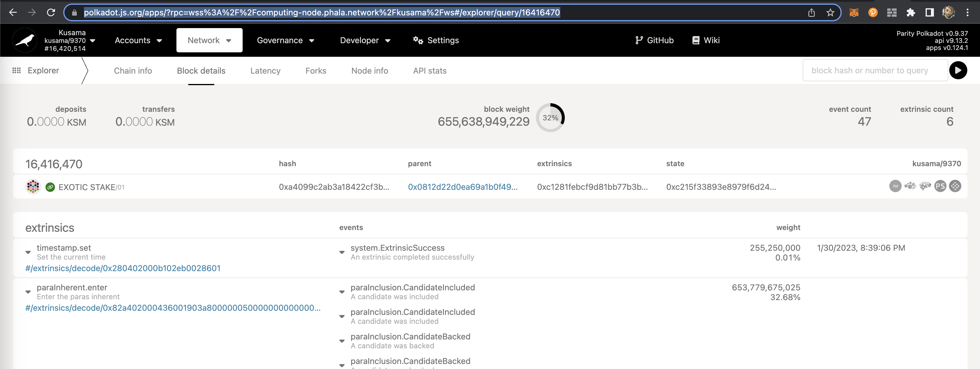The image size is (980, 369).
Task: Open the Explorer grid icon menu
Action: click(x=17, y=70)
